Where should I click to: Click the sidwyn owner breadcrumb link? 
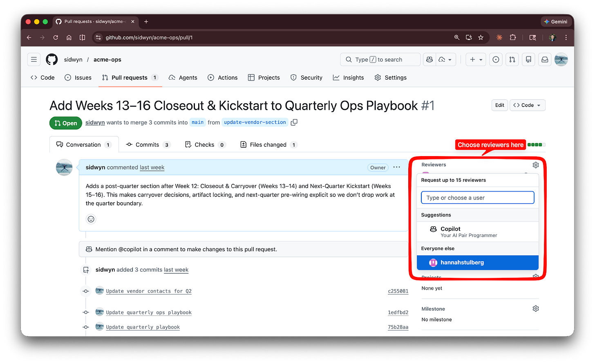pyautogui.click(x=73, y=60)
